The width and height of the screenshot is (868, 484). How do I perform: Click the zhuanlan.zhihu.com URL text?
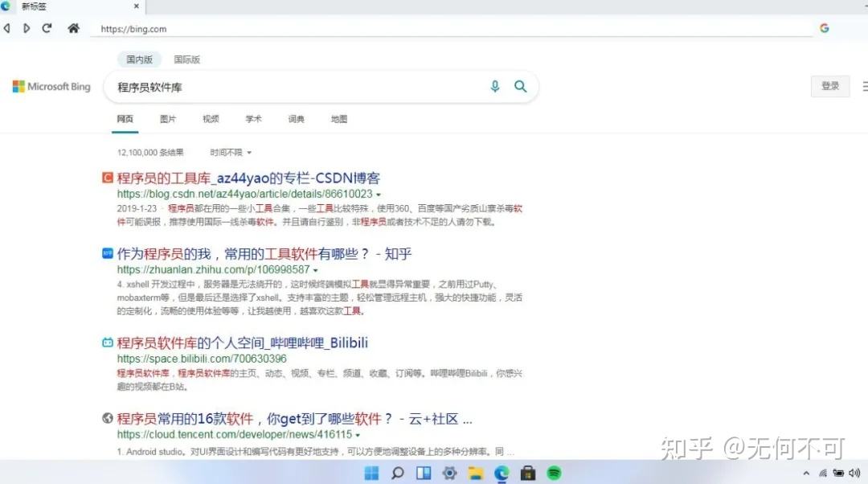[x=213, y=269]
